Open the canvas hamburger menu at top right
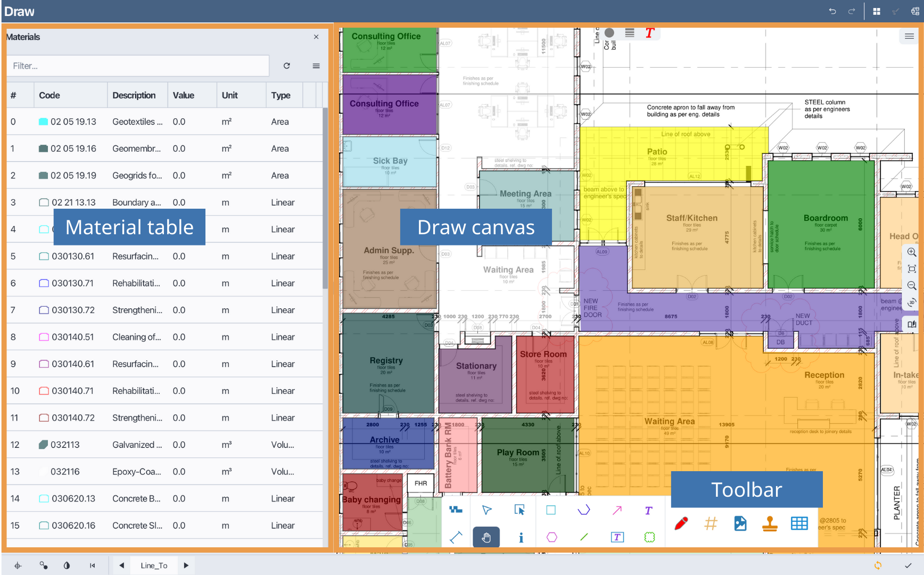Image resolution: width=924 pixels, height=575 pixels. [909, 36]
